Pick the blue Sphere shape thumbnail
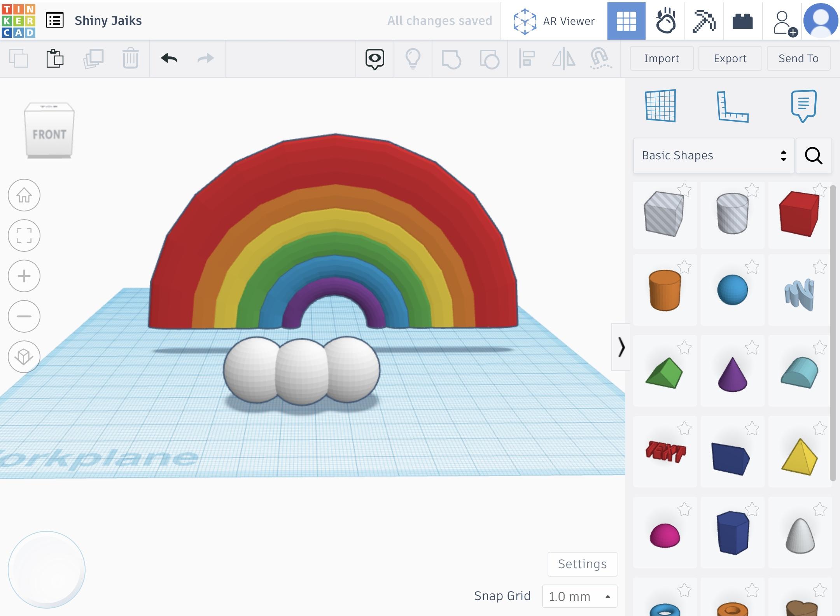Viewport: 840px width, 616px height. tap(732, 290)
